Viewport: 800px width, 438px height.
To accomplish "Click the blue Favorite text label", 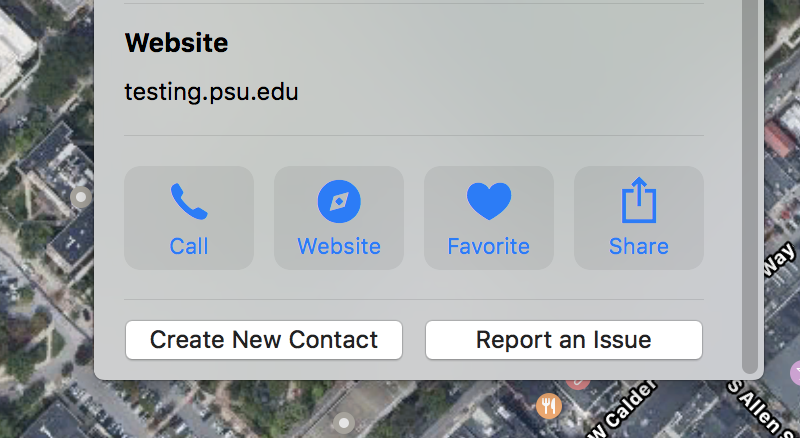I will click(x=489, y=247).
